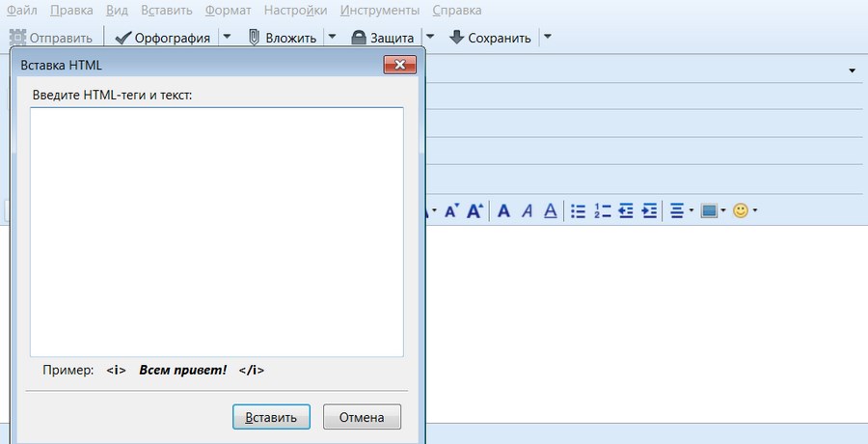Open the text alignment dropdown
The image size is (868, 444).
[681, 211]
